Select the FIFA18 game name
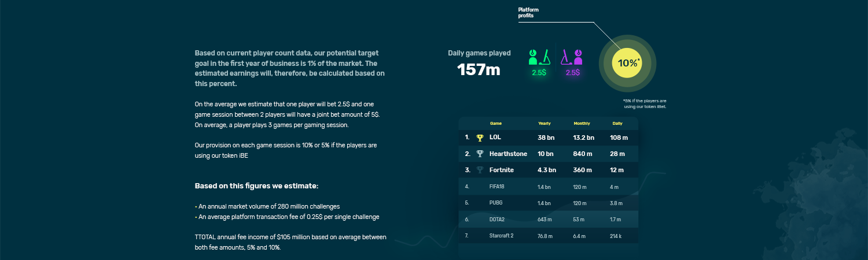The height and width of the screenshot is (260, 868). pyautogui.click(x=496, y=187)
